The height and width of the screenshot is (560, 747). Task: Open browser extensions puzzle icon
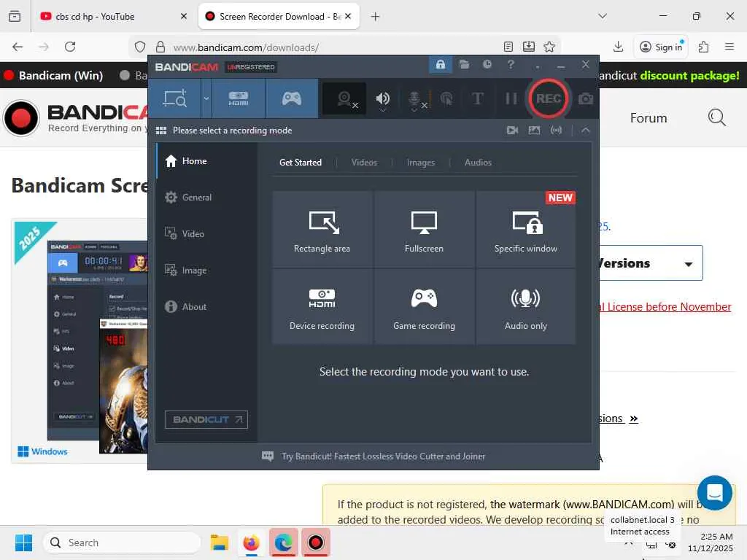(x=704, y=47)
